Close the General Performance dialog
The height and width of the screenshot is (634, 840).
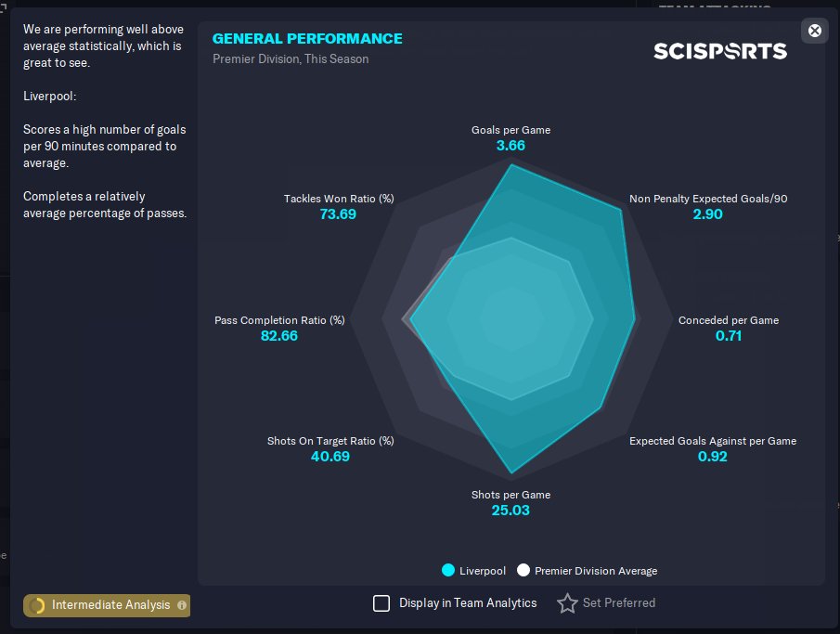coord(814,31)
